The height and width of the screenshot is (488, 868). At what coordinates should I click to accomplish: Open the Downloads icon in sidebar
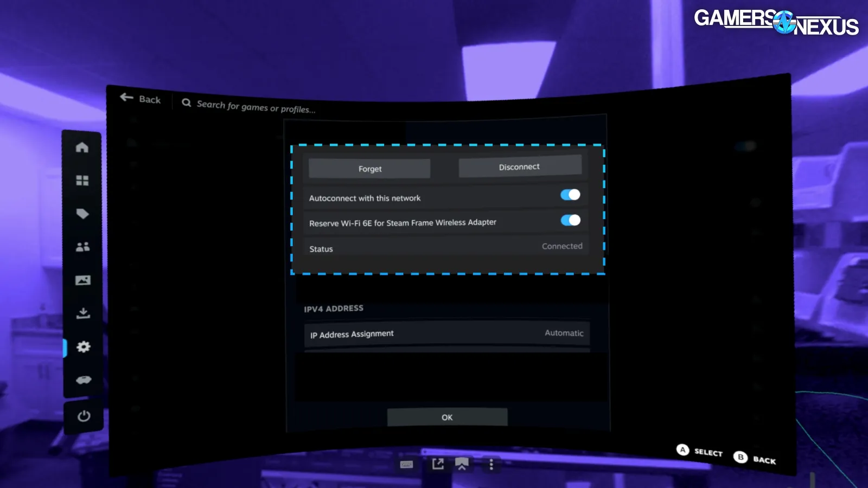click(x=83, y=313)
